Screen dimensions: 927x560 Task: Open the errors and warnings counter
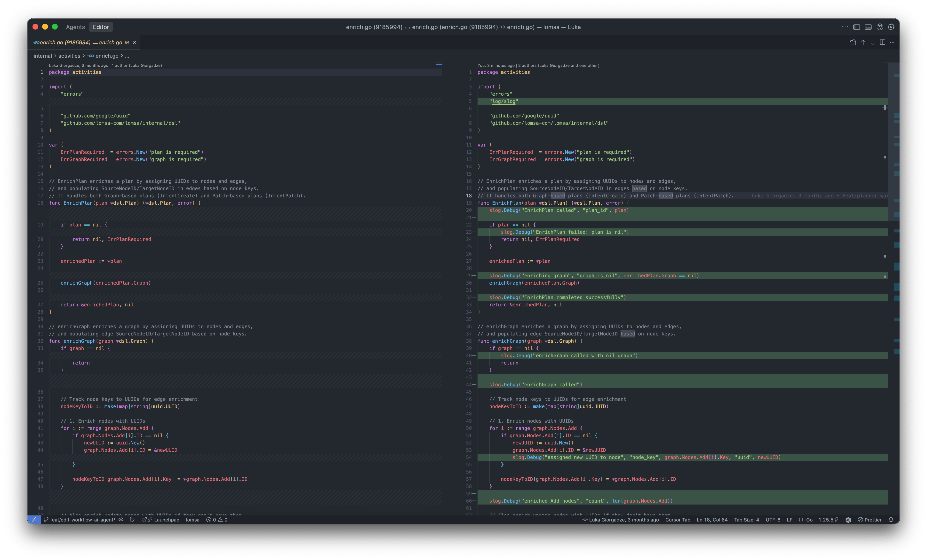coord(217,520)
